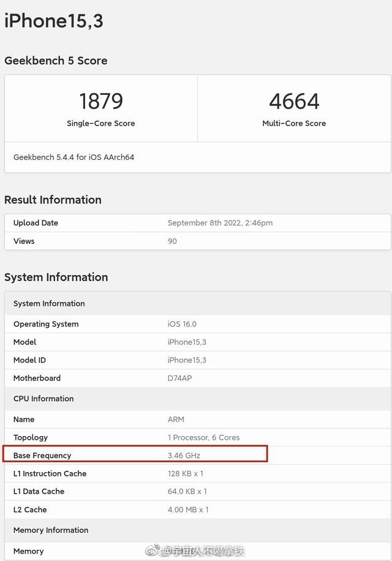Click the iPhone15,3 page title

click(54, 21)
